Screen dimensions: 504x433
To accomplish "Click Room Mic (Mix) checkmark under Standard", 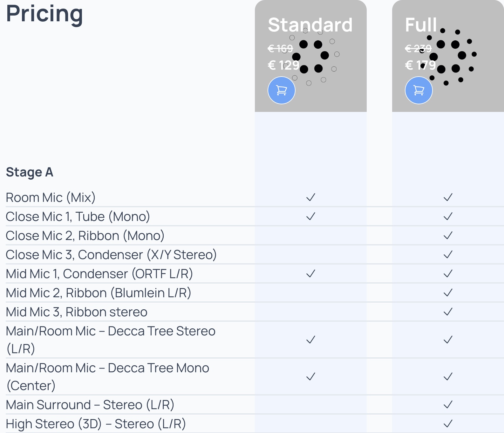I will (x=311, y=197).
